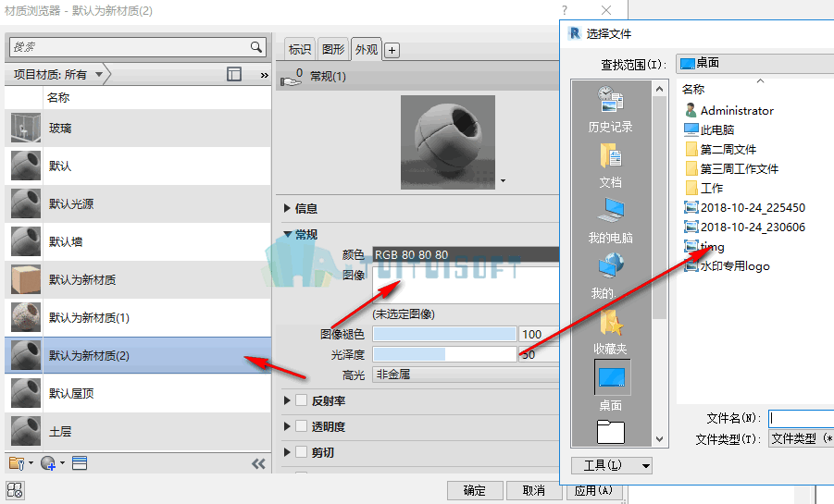The height and width of the screenshot is (504, 834).
Task: Select the 第二周文件 folder
Action: (721, 150)
